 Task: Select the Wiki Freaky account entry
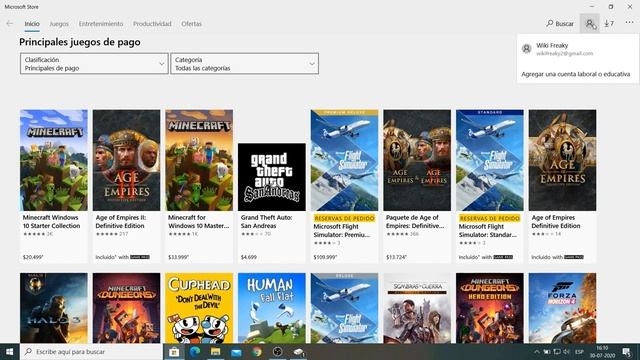(x=577, y=49)
